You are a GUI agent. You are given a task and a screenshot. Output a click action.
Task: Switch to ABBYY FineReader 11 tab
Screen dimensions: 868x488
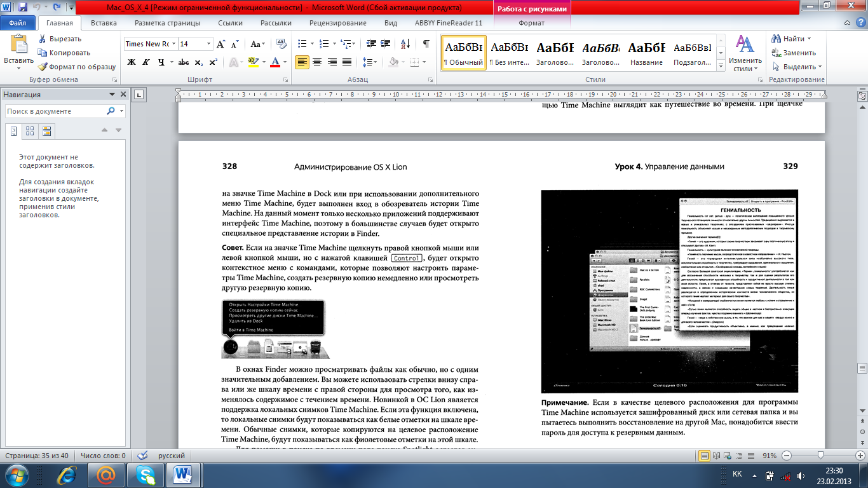449,23
